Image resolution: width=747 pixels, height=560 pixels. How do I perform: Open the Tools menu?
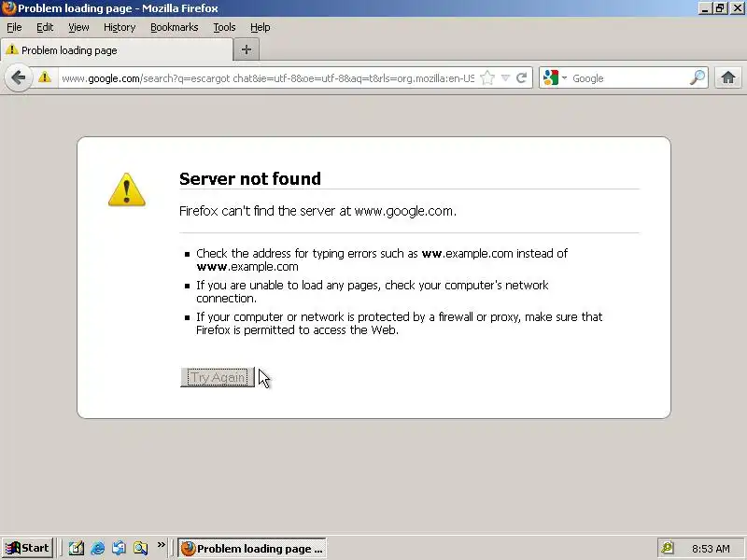point(224,28)
